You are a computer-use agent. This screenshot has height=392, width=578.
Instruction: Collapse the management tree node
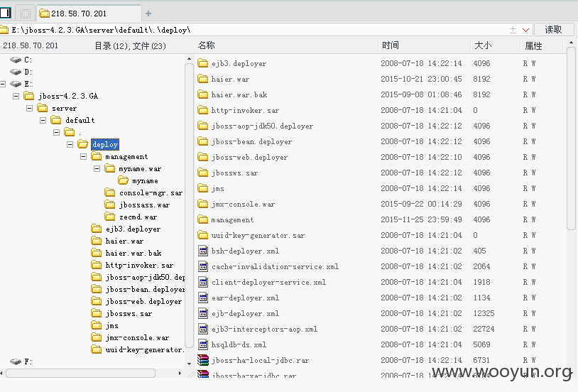pos(83,156)
